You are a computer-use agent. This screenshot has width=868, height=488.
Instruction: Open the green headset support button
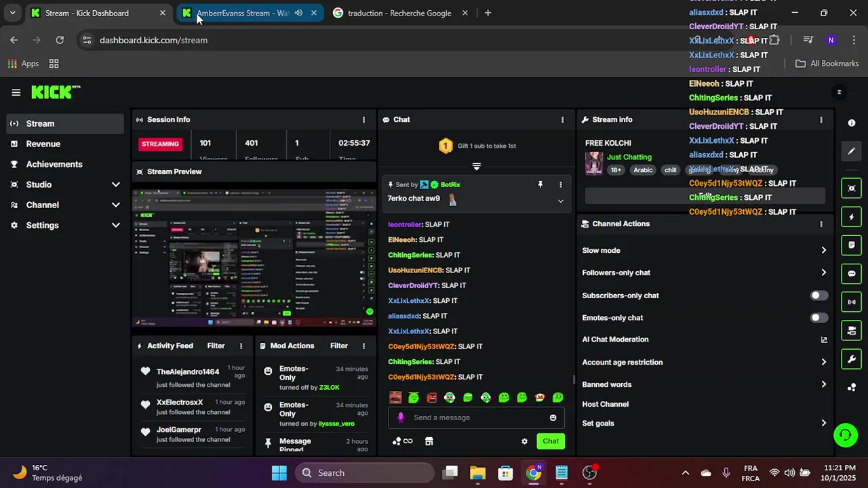[x=845, y=435]
